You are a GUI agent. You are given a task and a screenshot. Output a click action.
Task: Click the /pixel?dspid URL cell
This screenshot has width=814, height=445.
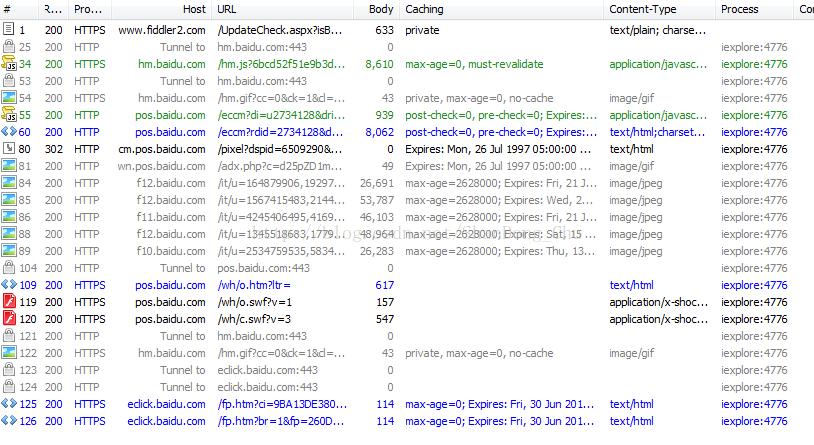click(x=280, y=149)
